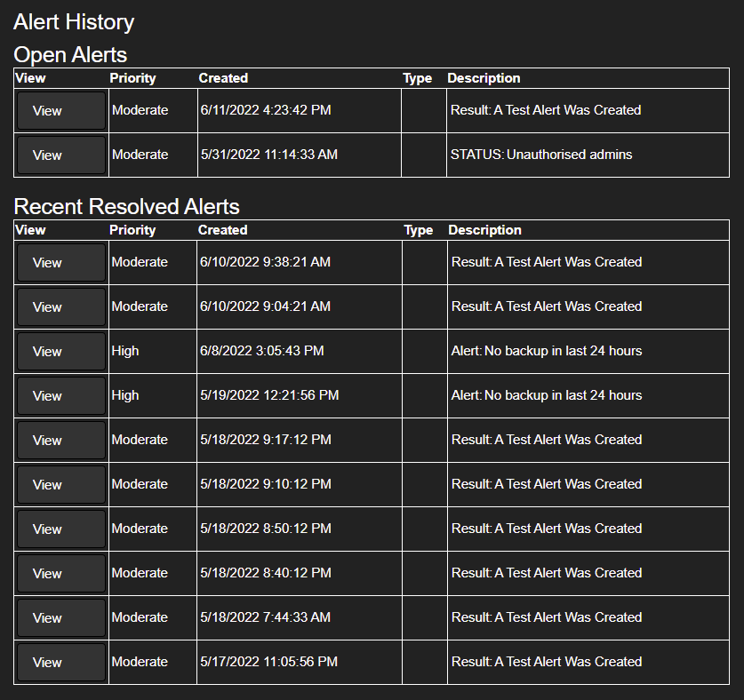This screenshot has width=744, height=700.
Task: View the Unauthorised admins open alert
Action: pos(60,155)
